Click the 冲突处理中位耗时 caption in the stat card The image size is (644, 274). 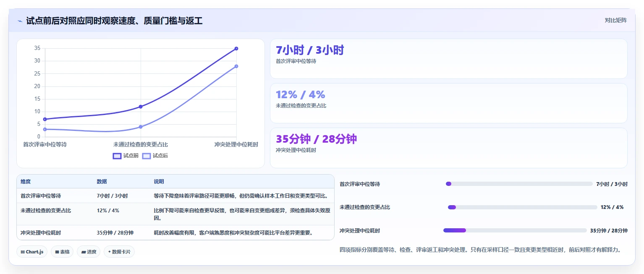pyautogui.click(x=296, y=150)
